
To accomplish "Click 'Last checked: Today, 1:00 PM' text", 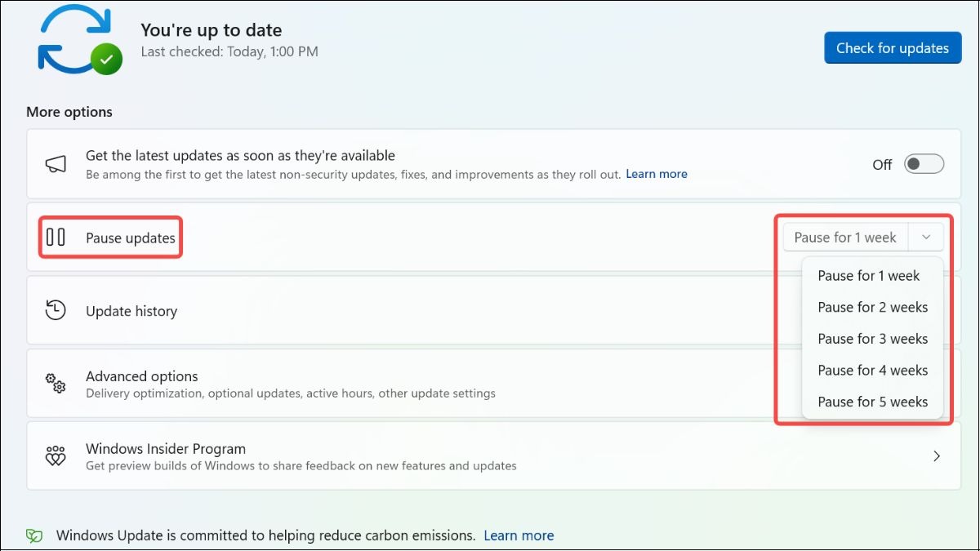I will coord(229,51).
